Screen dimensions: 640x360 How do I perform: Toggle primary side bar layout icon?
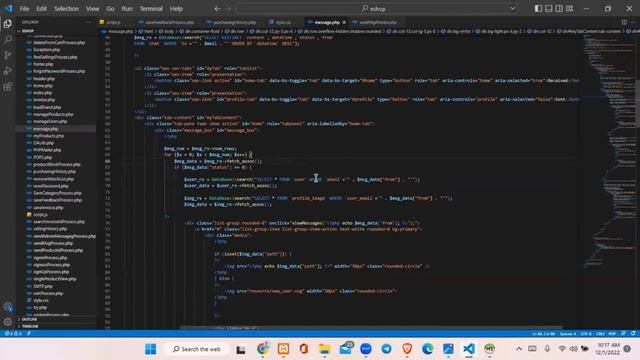tap(538, 9)
